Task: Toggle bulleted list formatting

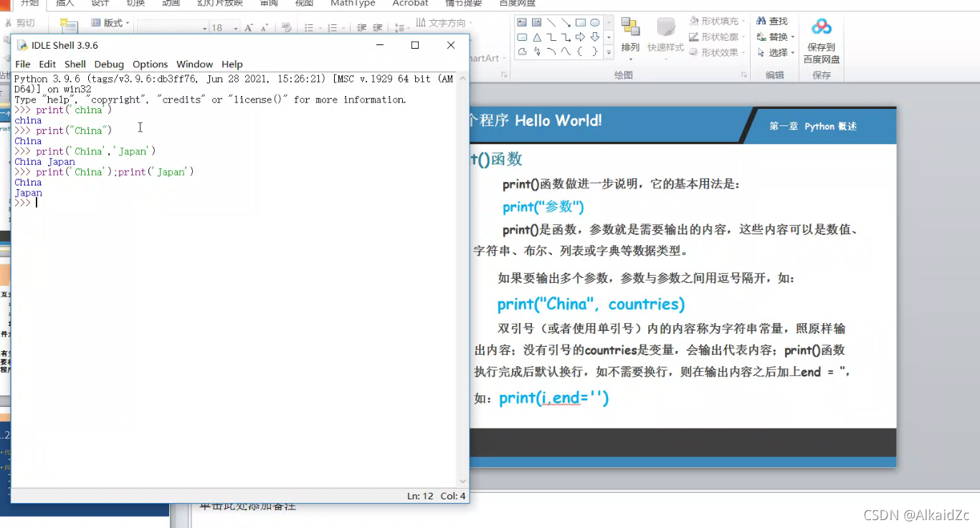Action: point(310,27)
